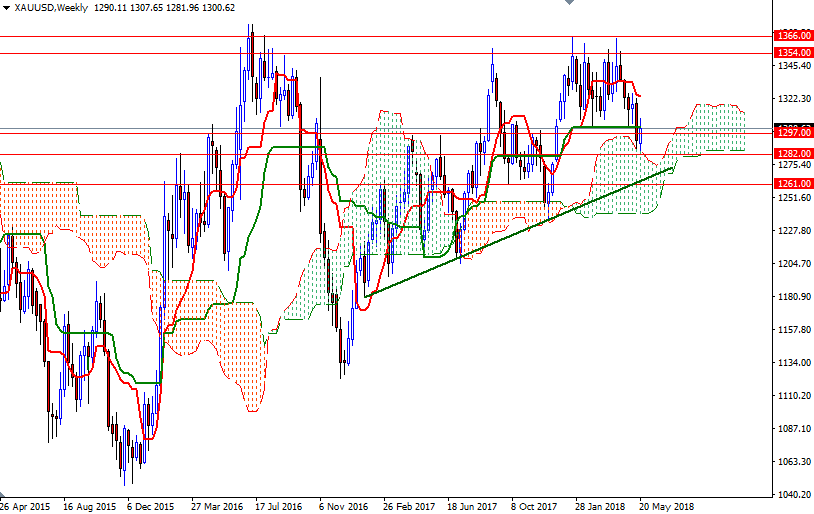Click the 26 Feb 2017 date label

pyautogui.click(x=409, y=506)
